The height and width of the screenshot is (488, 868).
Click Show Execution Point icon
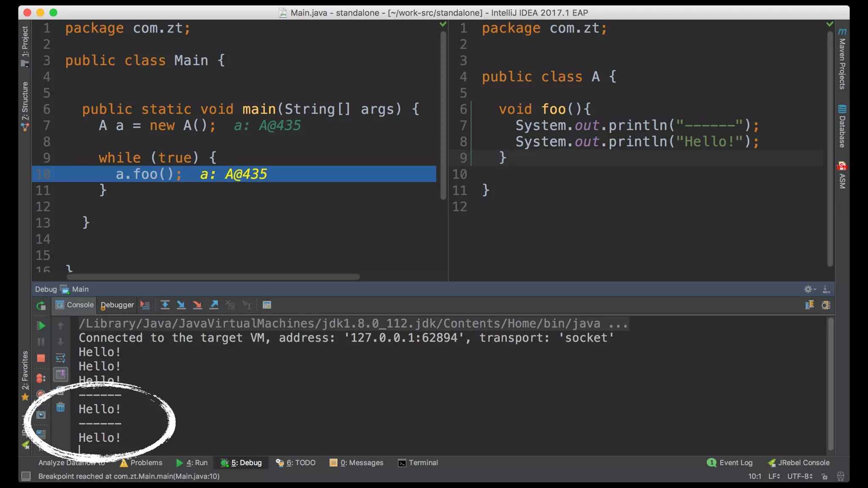(x=145, y=305)
